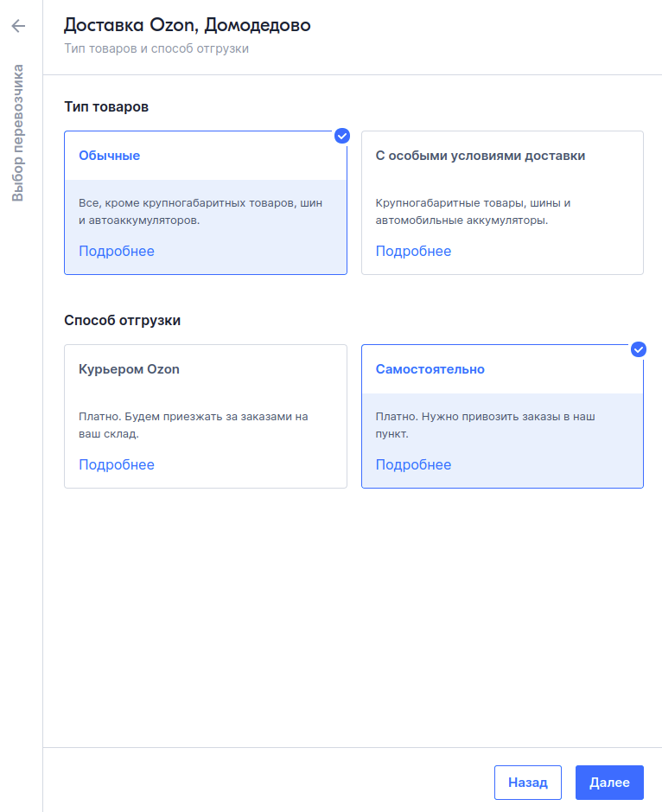Click the checkmark badge on Самостоятельно card
This screenshot has width=662, height=812.
(x=639, y=349)
